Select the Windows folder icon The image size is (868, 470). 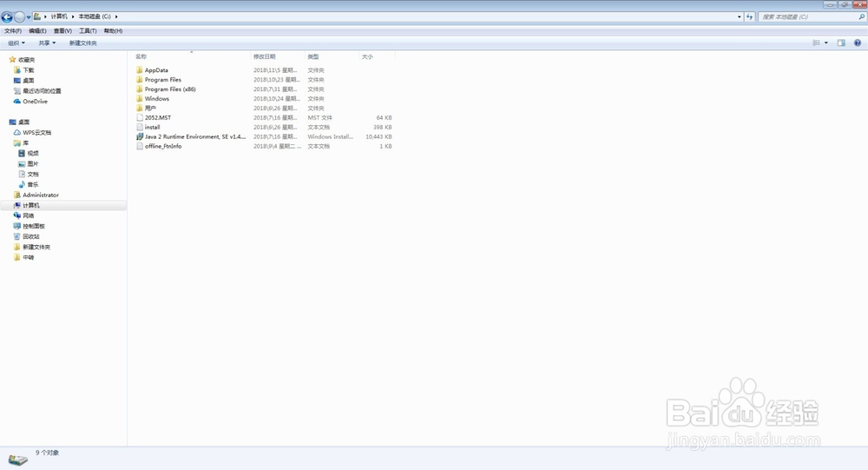point(140,99)
